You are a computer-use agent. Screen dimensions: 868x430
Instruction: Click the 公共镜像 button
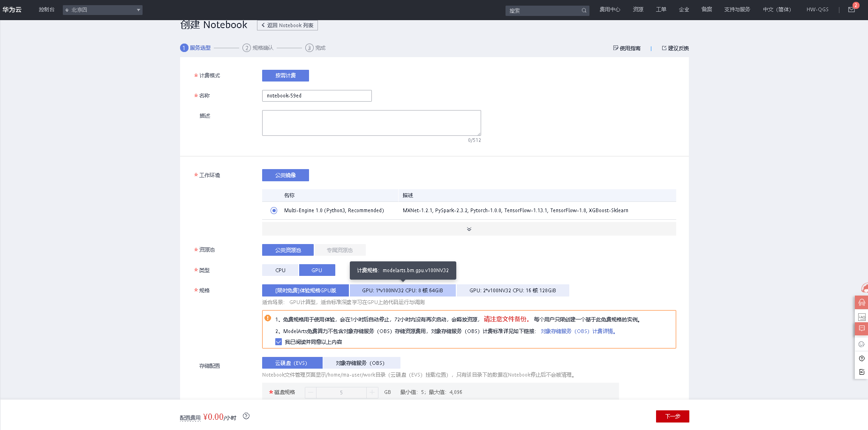[286, 175]
